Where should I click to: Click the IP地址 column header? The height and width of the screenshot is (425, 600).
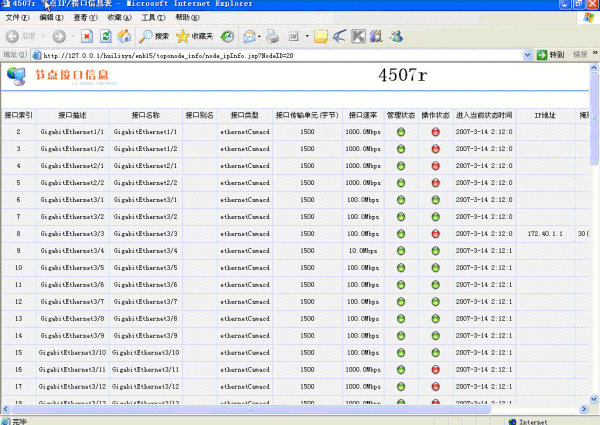click(545, 115)
